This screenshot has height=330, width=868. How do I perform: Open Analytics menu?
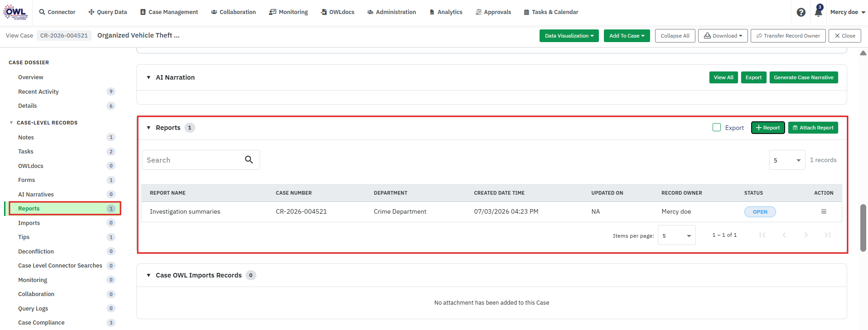coord(446,12)
